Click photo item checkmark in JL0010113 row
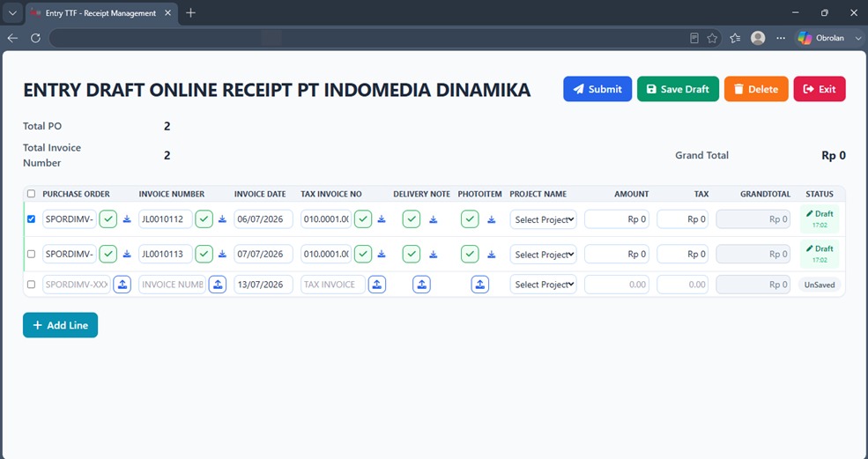The width and height of the screenshot is (868, 459). (470, 254)
